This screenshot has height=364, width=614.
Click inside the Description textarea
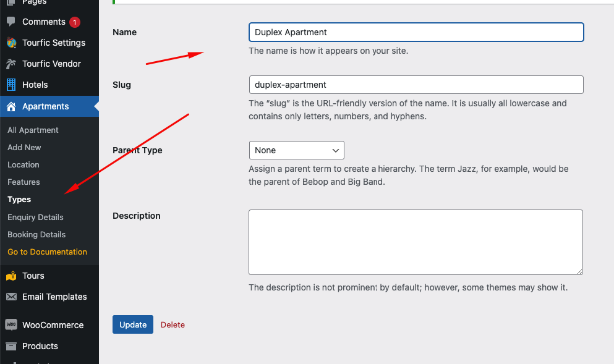(x=416, y=242)
